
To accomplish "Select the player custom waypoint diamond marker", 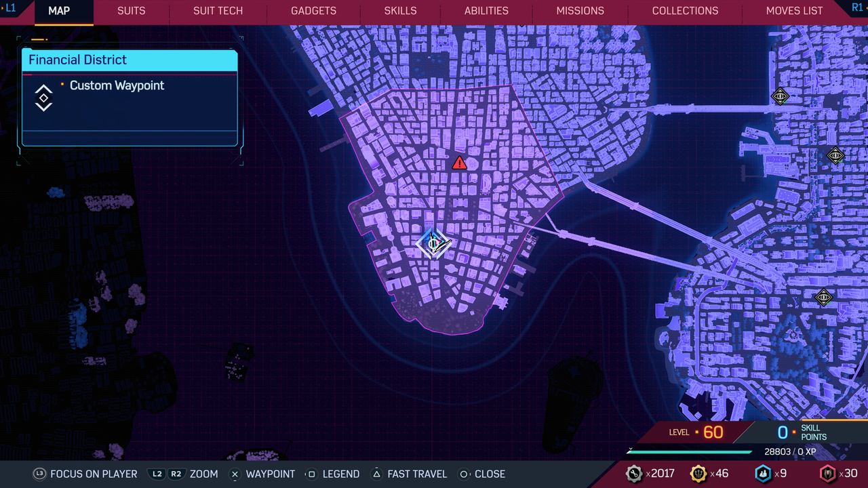I will coord(433,243).
